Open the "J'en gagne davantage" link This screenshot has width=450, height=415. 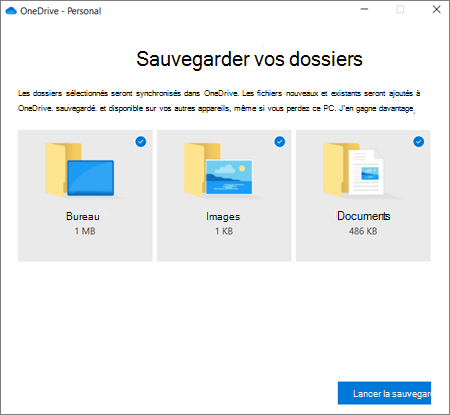[x=376, y=108]
